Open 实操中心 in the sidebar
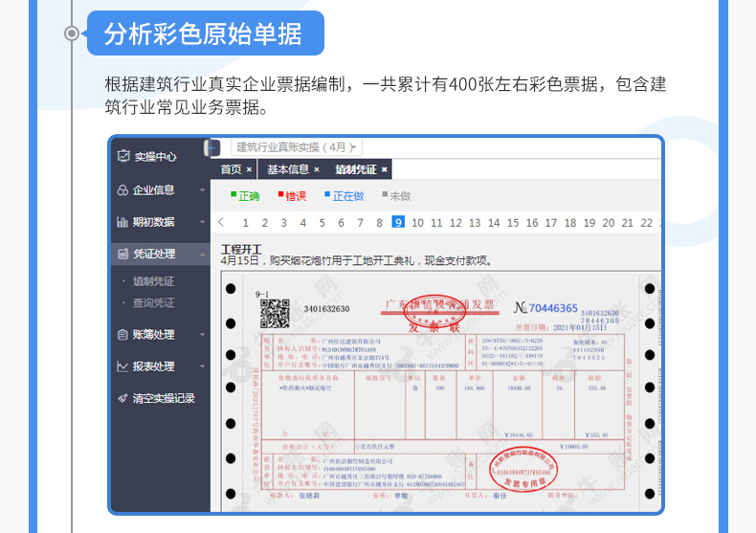The height and width of the screenshot is (533, 756). (x=155, y=157)
